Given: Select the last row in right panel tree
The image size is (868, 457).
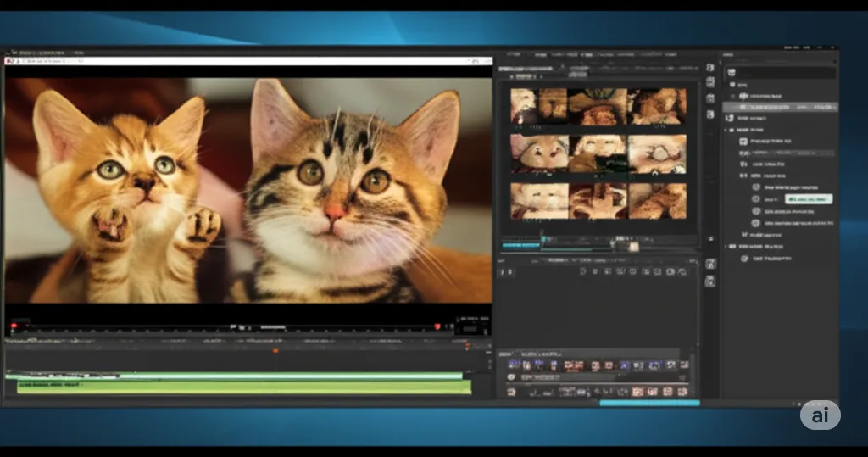Looking at the screenshot, I should (x=766, y=258).
